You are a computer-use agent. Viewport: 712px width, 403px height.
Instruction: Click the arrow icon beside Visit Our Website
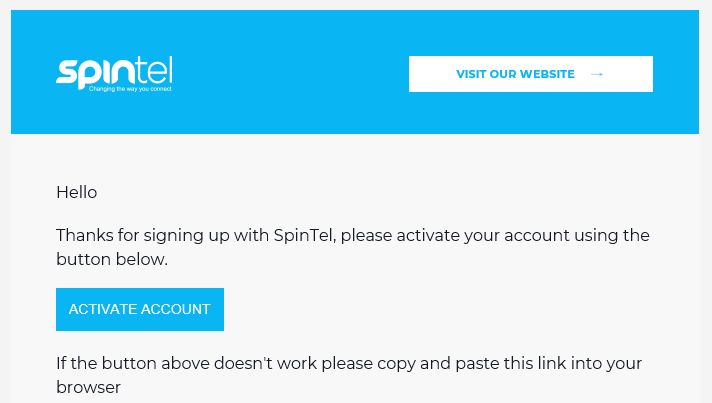click(597, 74)
